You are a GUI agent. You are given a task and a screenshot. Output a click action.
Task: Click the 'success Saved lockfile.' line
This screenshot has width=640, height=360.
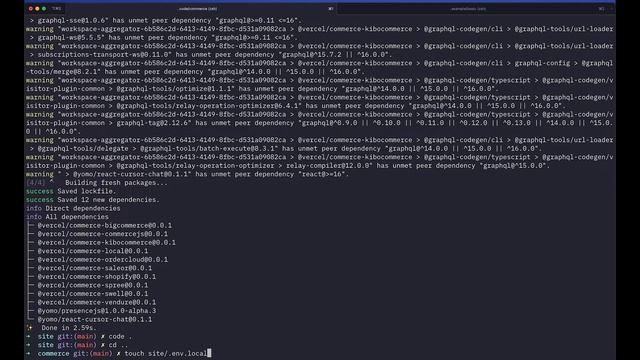[x=71, y=191]
